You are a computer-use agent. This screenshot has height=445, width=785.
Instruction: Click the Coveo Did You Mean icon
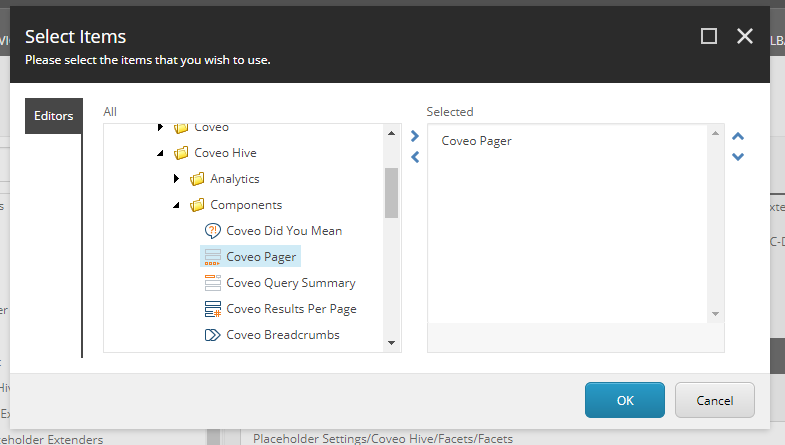pyautogui.click(x=213, y=231)
